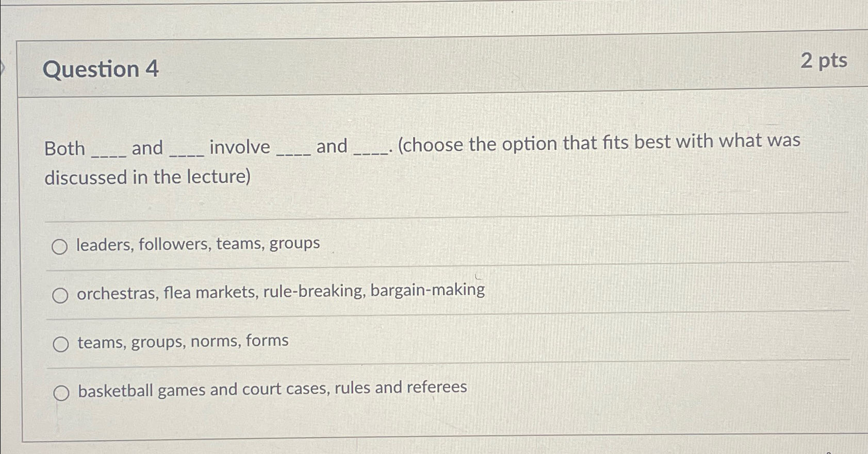Click the left edge chevron marker
The height and width of the screenshot is (454, 868).
click(2, 66)
